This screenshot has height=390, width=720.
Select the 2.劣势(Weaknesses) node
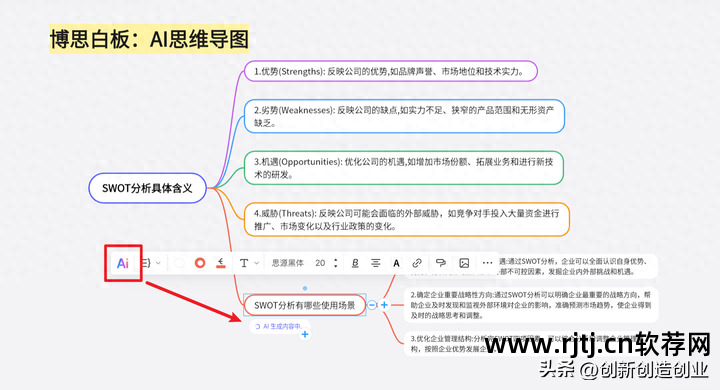click(404, 116)
